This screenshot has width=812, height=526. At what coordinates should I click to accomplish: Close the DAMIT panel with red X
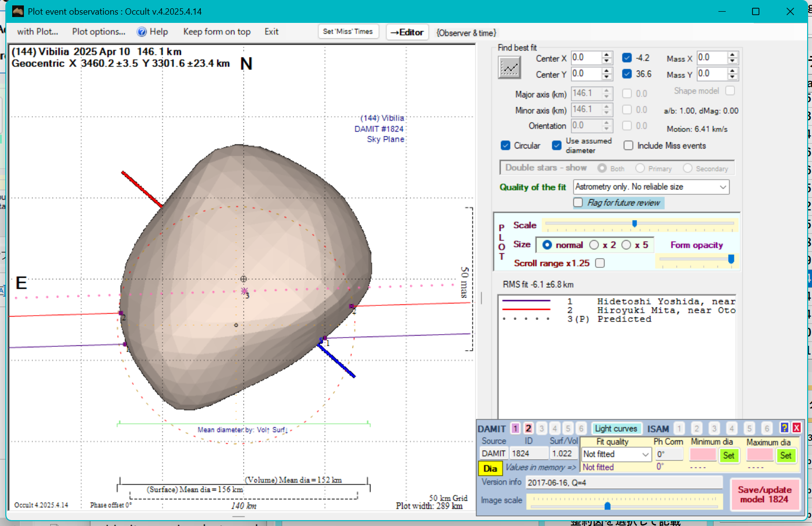click(796, 428)
